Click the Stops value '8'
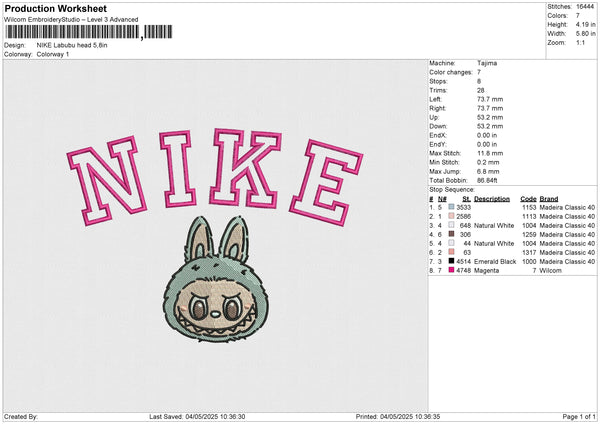The image size is (600, 424). pyautogui.click(x=479, y=81)
